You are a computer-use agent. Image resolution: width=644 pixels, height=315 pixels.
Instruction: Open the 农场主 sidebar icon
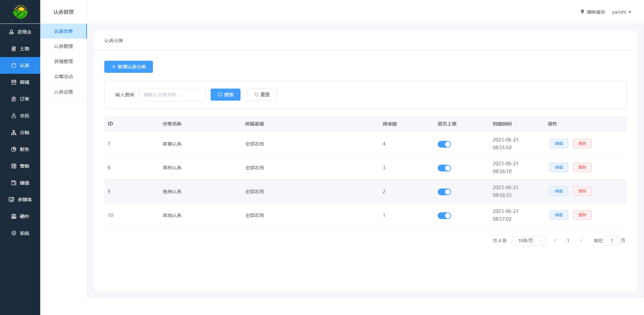(x=11, y=32)
